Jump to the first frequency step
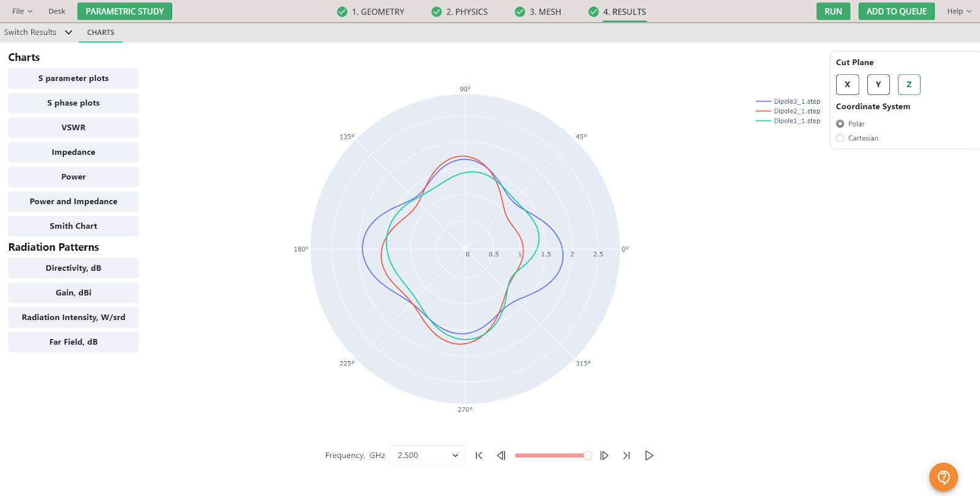980x496 pixels. (479, 456)
